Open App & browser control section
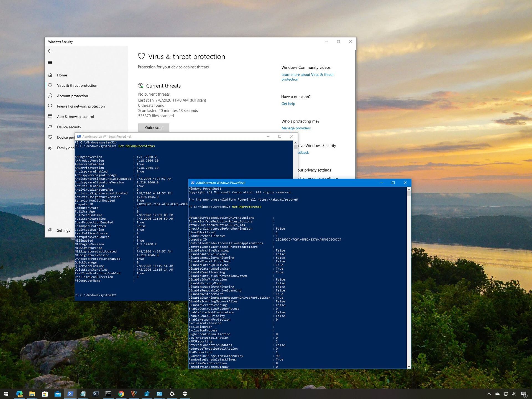Image resolution: width=532 pixels, height=399 pixels. pos(75,116)
